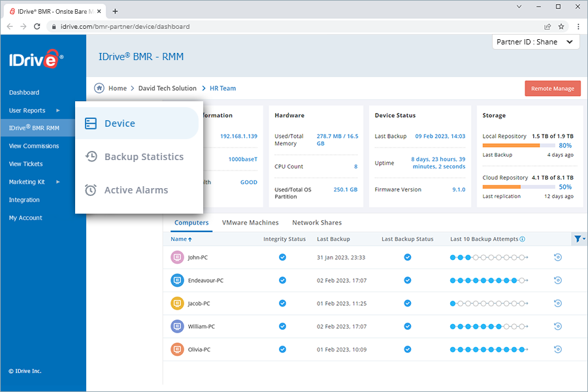Open Integration in sidebar

pos(24,200)
